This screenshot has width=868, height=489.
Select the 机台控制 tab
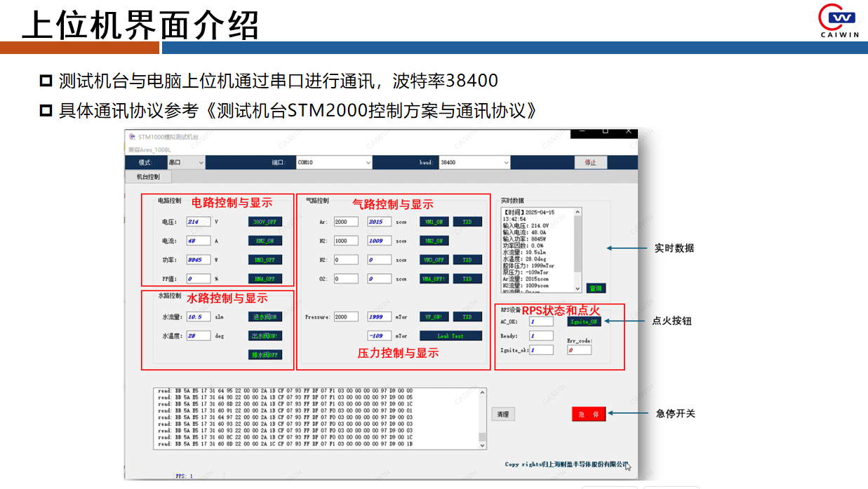(x=148, y=177)
